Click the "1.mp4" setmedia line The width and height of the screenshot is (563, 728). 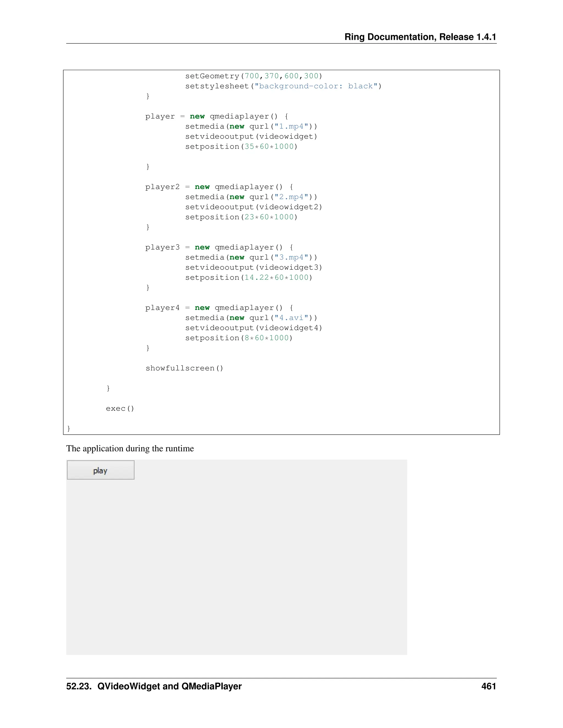pyautogui.click(x=251, y=126)
